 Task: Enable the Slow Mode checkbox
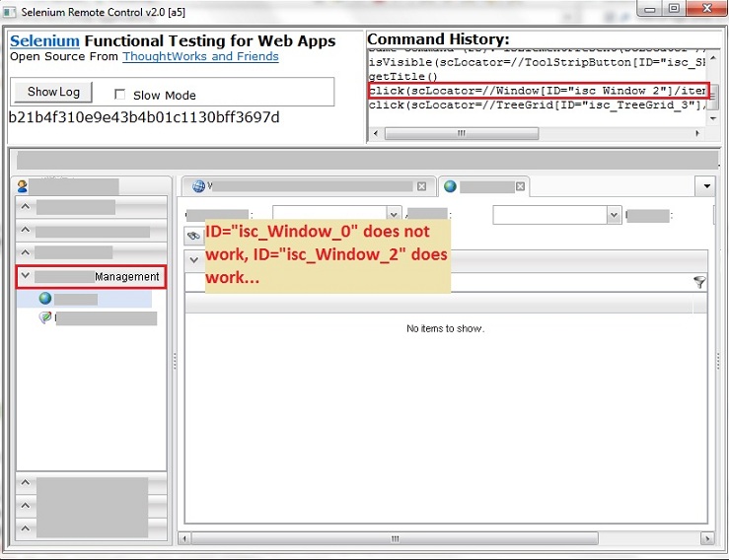120,95
